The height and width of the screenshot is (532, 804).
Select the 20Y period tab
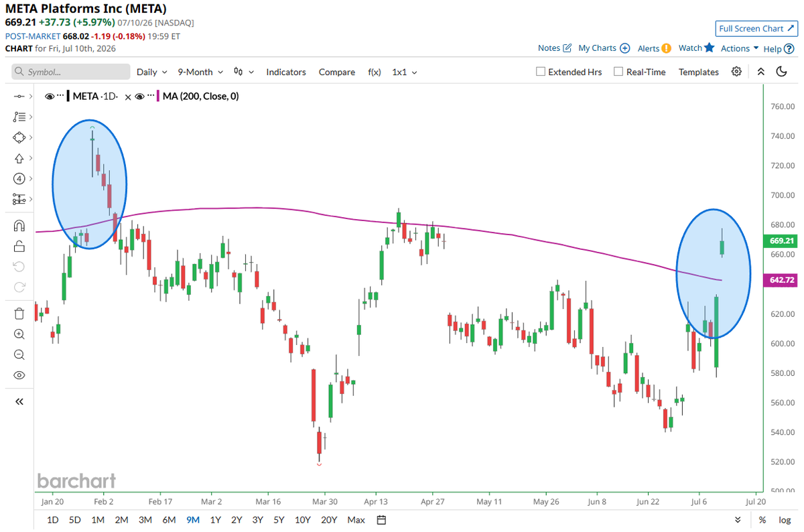(329, 520)
